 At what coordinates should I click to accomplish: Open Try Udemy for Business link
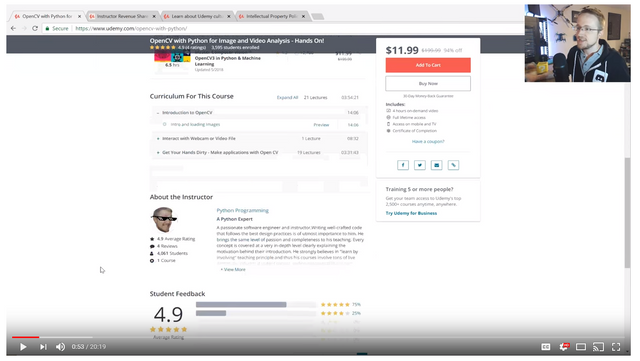coord(411,213)
